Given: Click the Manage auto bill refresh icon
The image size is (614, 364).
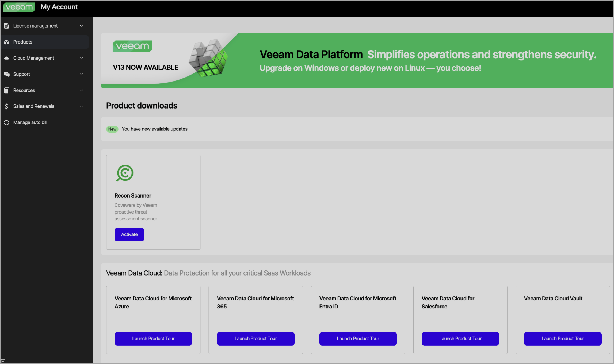Looking at the screenshot, I should tap(7, 122).
